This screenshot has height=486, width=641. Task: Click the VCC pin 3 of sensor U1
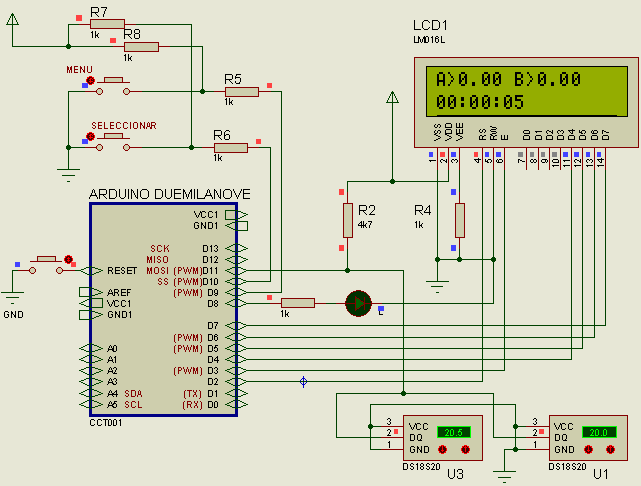coord(538,426)
